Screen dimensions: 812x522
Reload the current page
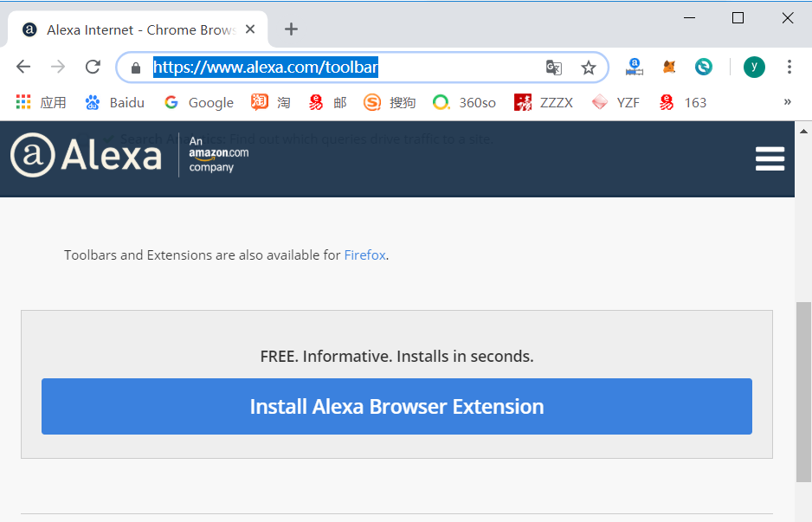coord(93,67)
